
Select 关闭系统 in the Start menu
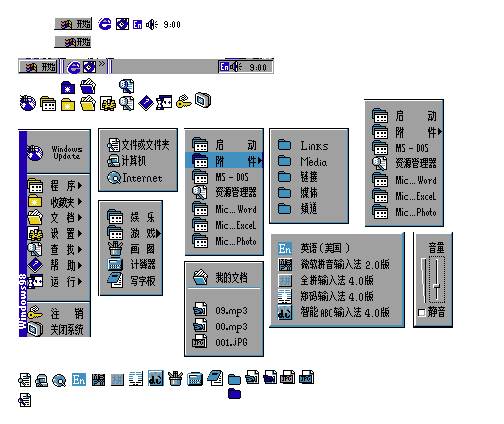(x=58, y=330)
